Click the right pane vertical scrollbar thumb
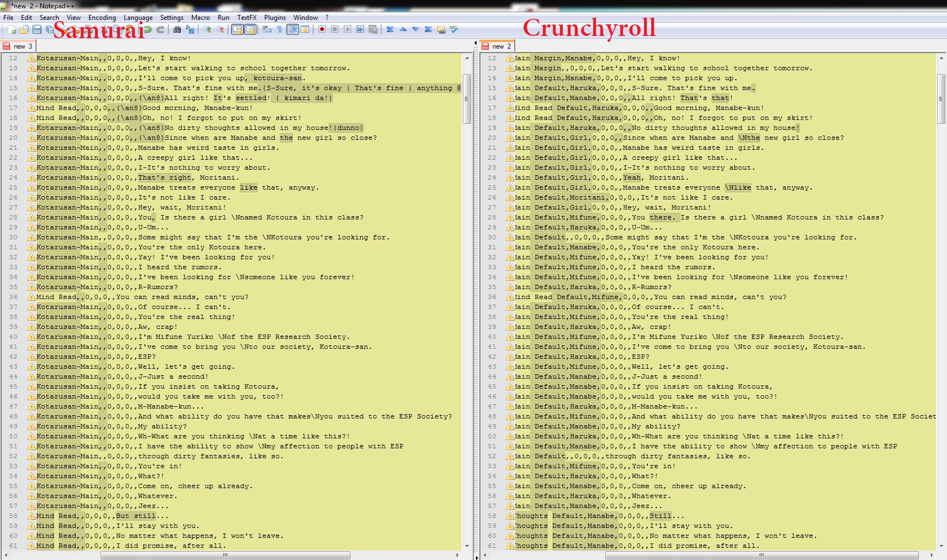The height and width of the screenshot is (560, 947). (x=941, y=98)
